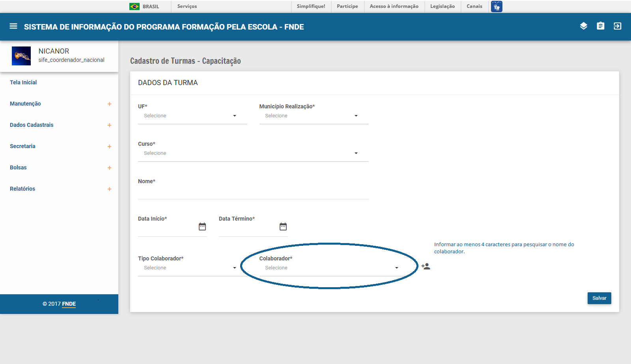Screen dimensions: 631x364
Task: Go to Tela Inicial in sidebar
Action: pos(23,82)
